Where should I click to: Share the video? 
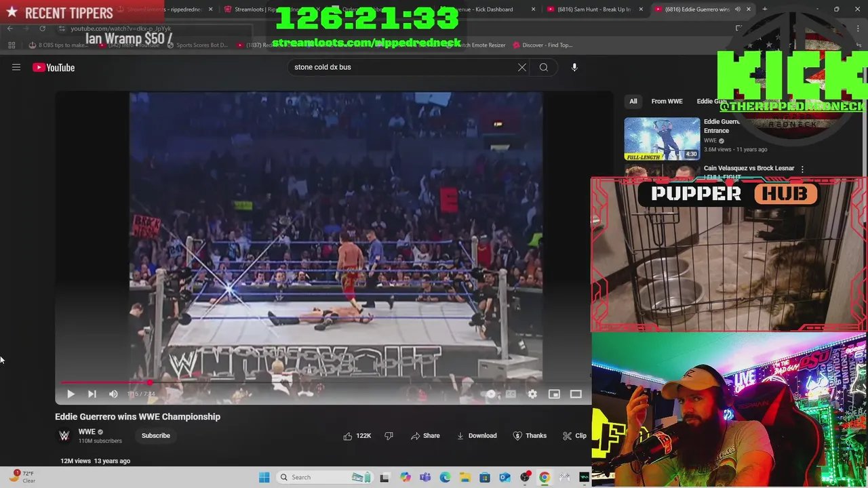[425, 436]
